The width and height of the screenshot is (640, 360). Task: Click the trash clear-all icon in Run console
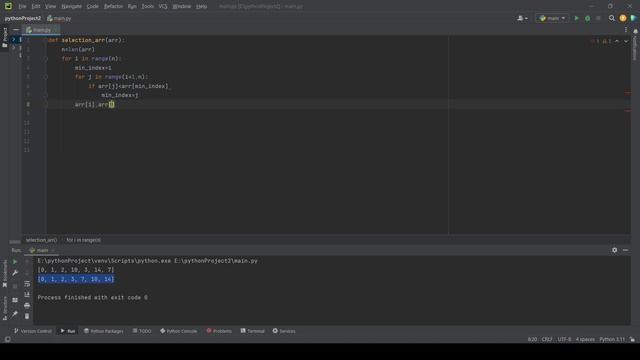27,316
